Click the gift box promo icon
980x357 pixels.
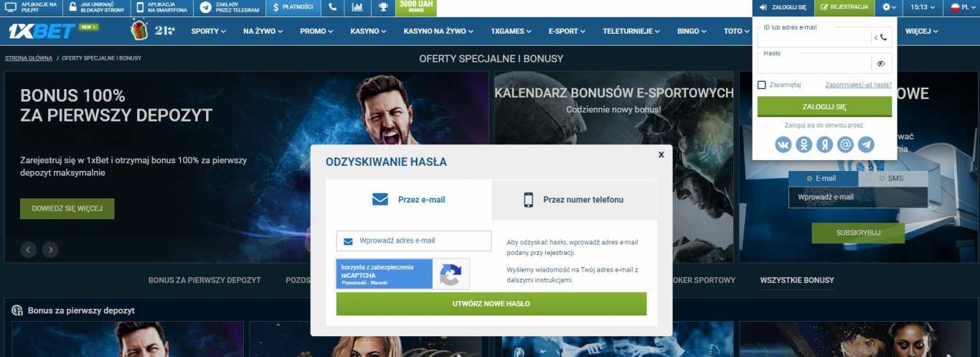139,30
